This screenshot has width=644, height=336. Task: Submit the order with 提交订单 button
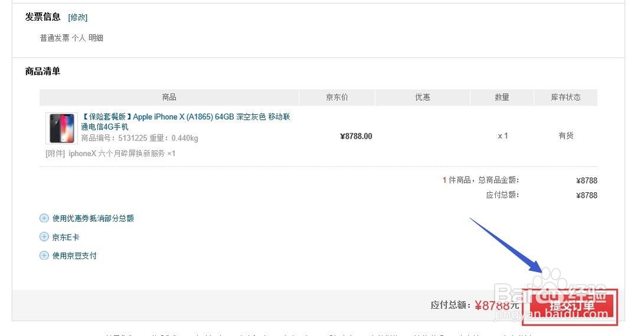pos(569,306)
